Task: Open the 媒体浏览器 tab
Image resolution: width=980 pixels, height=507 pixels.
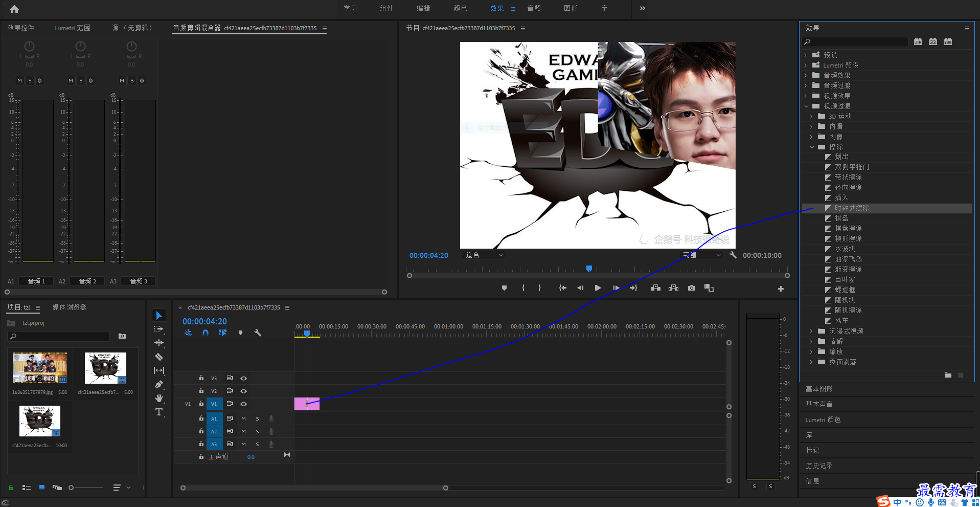Action: pyautogui.click(x=69, y=307)
